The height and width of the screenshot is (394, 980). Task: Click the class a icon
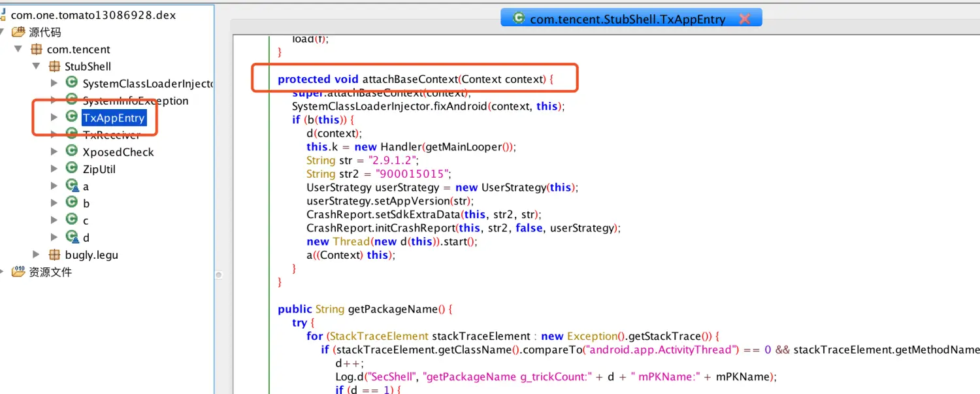[72, 186]
